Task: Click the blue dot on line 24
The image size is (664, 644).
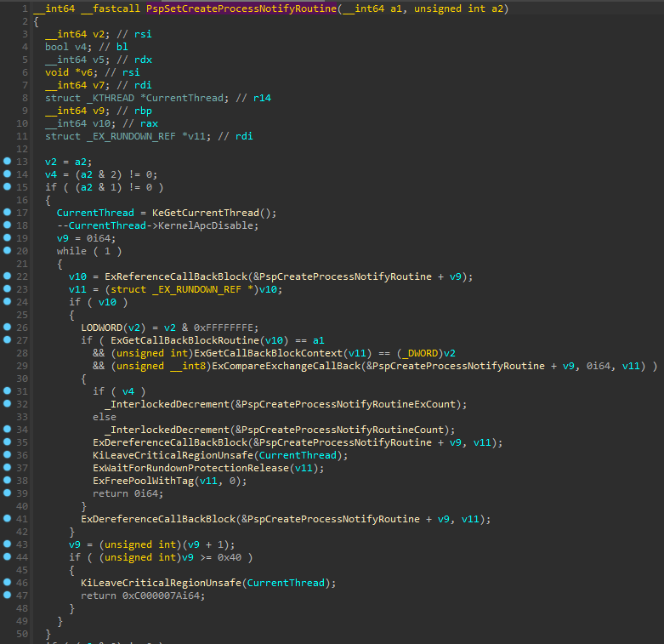Action: coord(7,301)
